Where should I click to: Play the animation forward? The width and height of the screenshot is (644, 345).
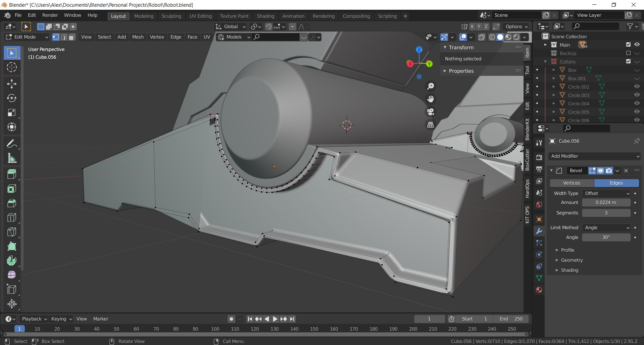(275, 319)
